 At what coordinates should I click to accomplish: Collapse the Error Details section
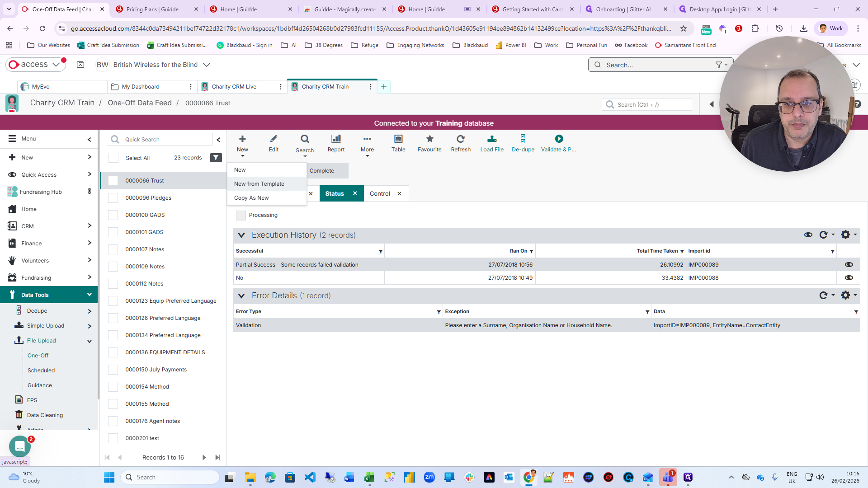coord(241,296)
